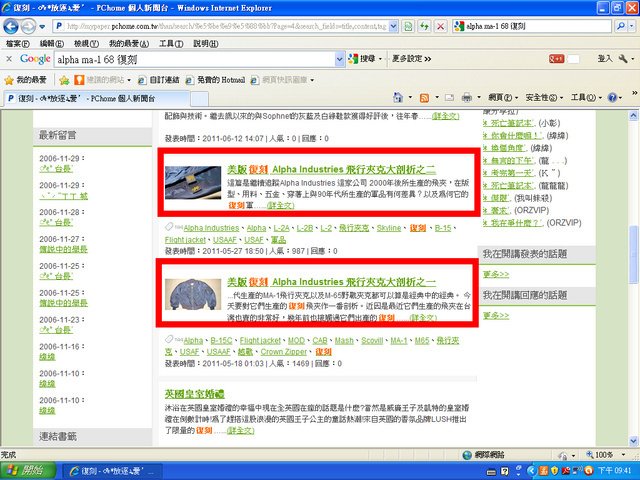The image size is (640, 480).
Task: Open 美版復刻 Alpha Industries 飛行夾克大剖析之二 article
Action: (x=331, y=169)
